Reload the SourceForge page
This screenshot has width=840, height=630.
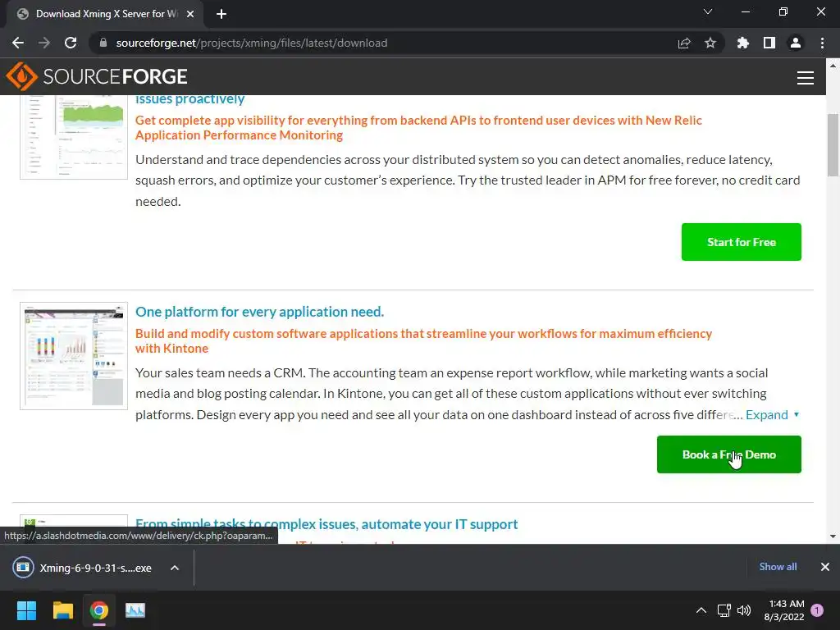[71, 43]
